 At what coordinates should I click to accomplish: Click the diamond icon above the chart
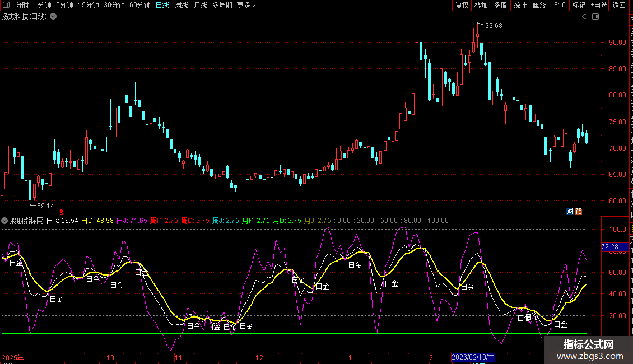point(585,17)
